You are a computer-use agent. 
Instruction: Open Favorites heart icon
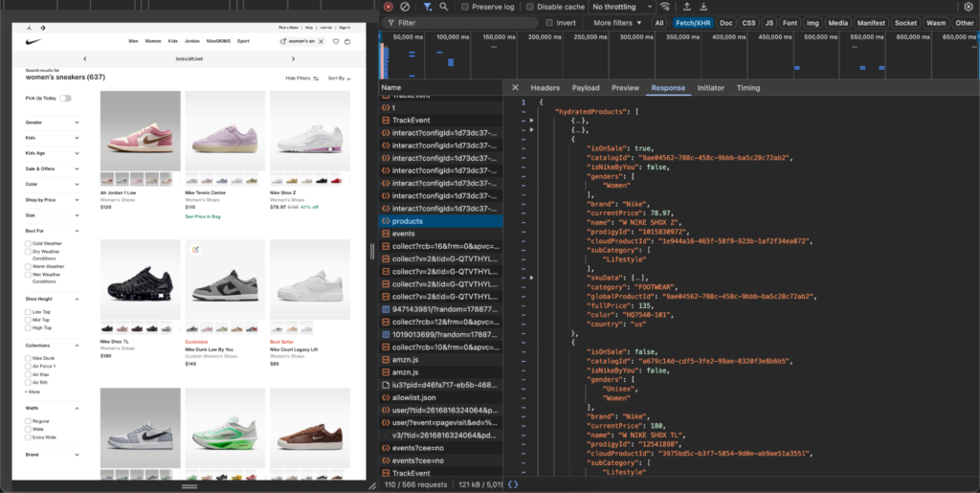336,42
